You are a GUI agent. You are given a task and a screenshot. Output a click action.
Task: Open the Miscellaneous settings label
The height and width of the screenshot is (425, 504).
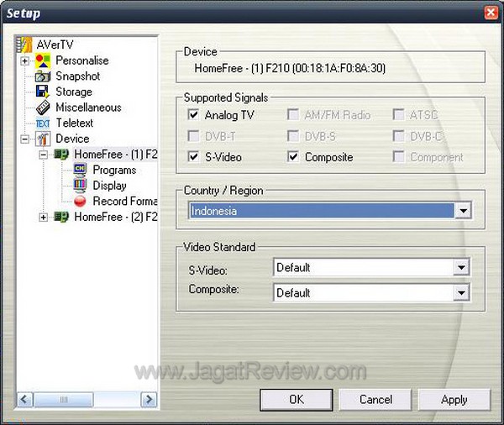click(x=89, y=108)
